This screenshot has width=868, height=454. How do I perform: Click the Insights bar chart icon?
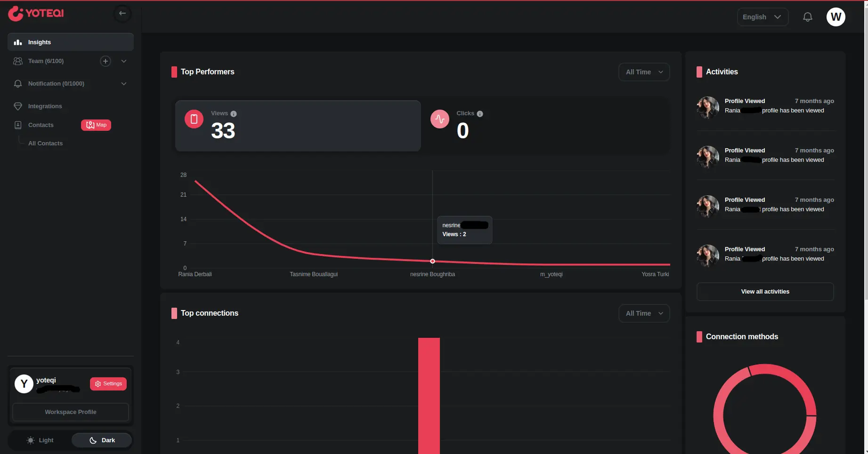pyautogui.click(x=18, y=42)
